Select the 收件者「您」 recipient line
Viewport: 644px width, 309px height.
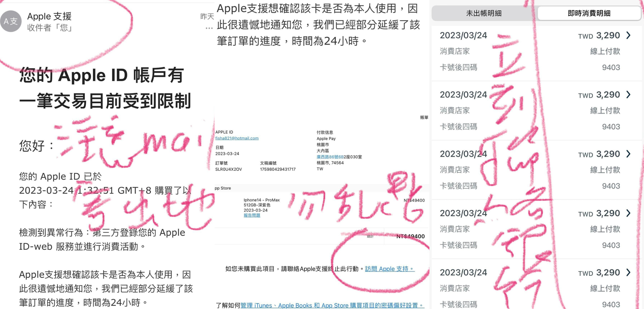click(x=50, y=28)
